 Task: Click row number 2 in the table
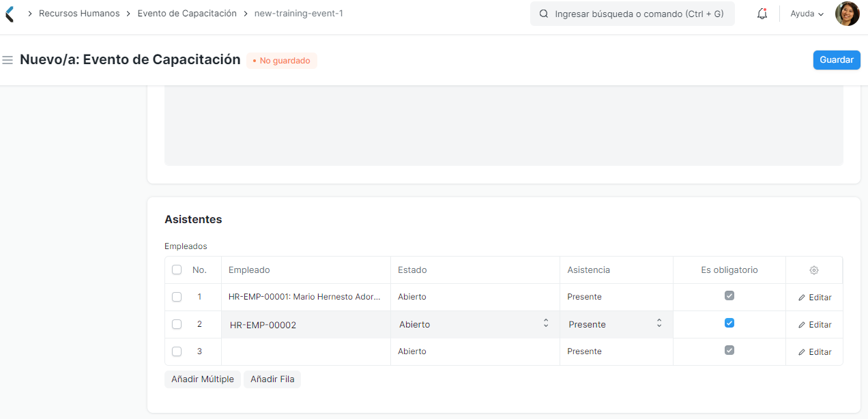pos(199,324)
